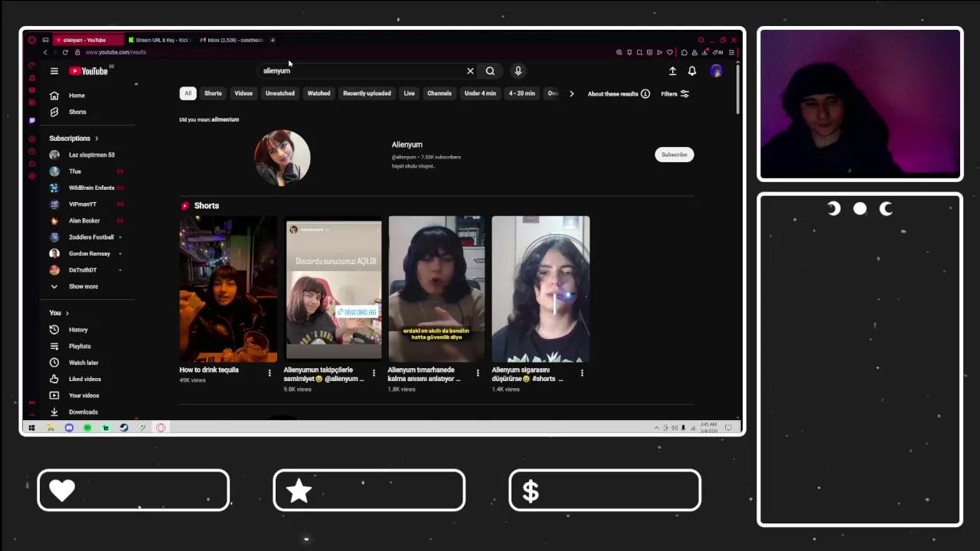Viewport: 980px width, 551px height.
Task: Open the YouTube hamburger guide menu
Action: (x=54, y=71)
